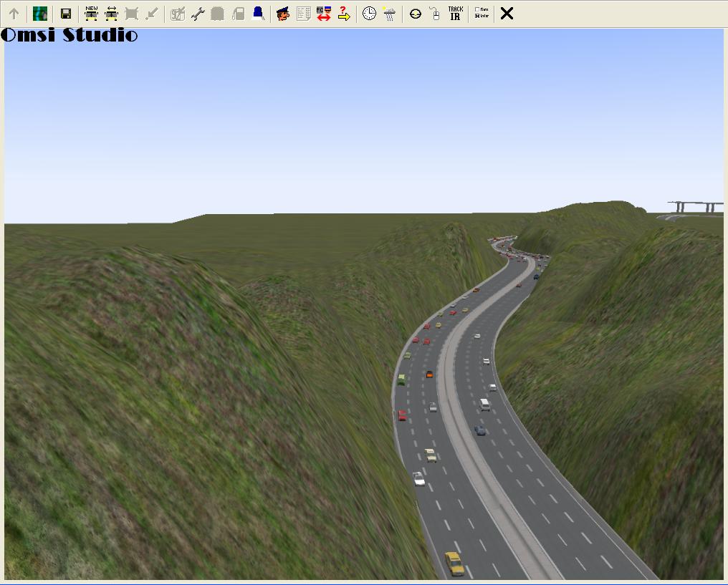Open the timetable list document icon
Viewport: 728px width, 585px height.
point(303,14)
